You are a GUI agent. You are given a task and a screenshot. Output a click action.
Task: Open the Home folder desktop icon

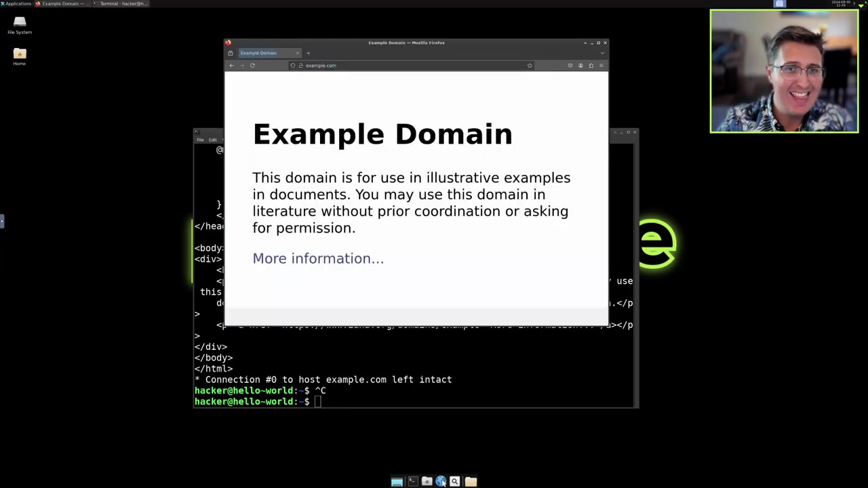pyautogui.click(x=20, y=57)
